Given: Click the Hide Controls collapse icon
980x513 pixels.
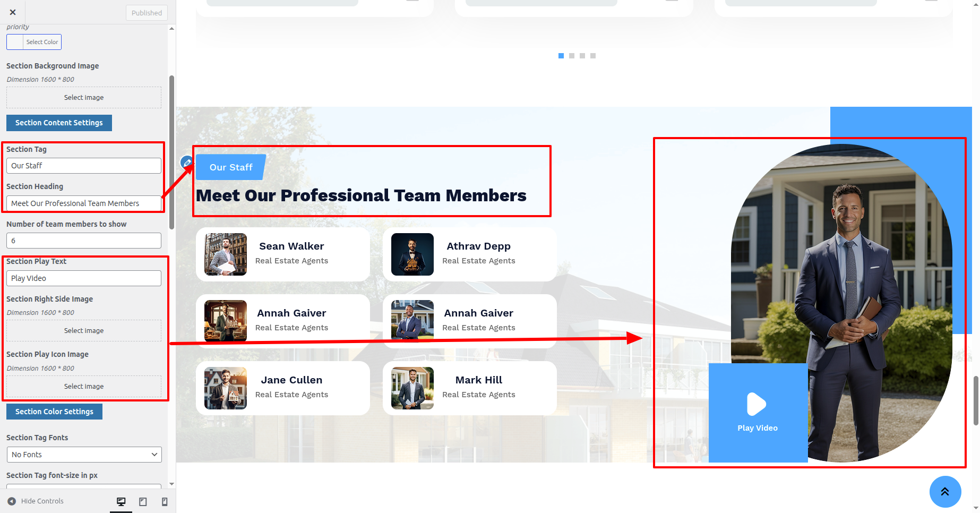Looking at the screenshot, I should (12, 501).
